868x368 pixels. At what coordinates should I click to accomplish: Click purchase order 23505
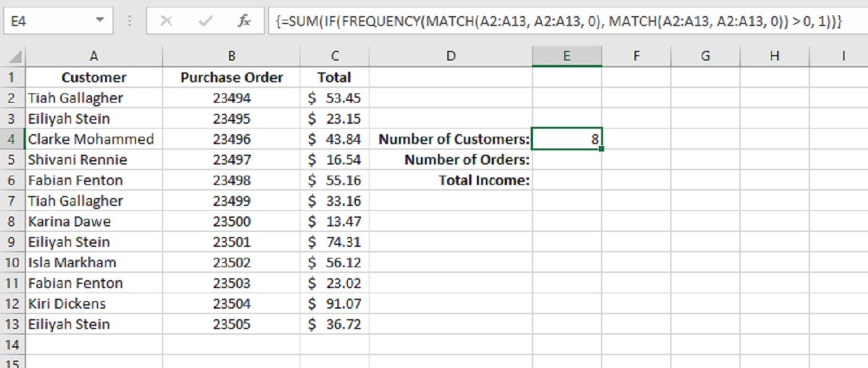[x=232, y=324]
